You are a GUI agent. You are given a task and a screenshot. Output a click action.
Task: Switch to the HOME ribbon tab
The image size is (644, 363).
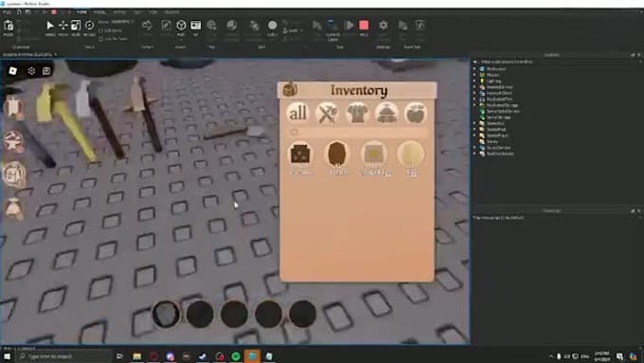click(81, 12)
